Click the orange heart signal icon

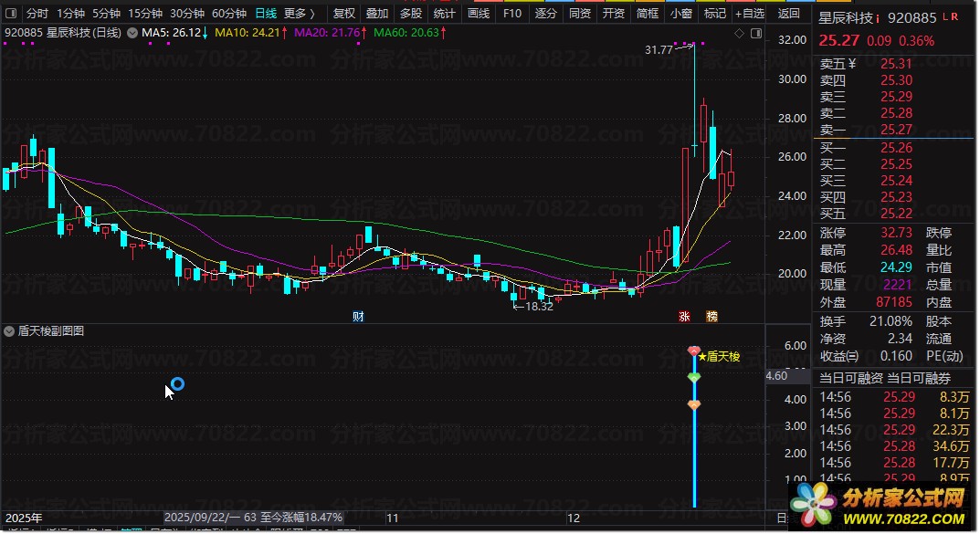tap(694, 404)
